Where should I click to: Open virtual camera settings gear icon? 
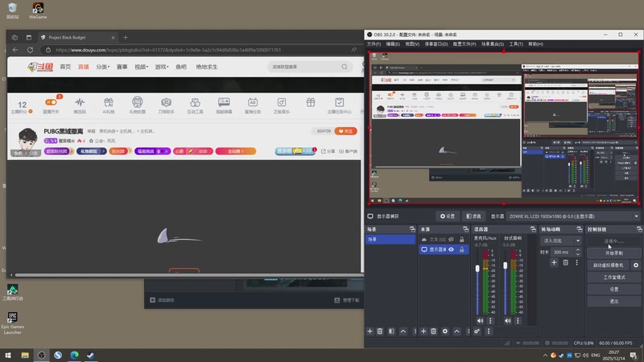pyautogui.click(x=636, y=265)
